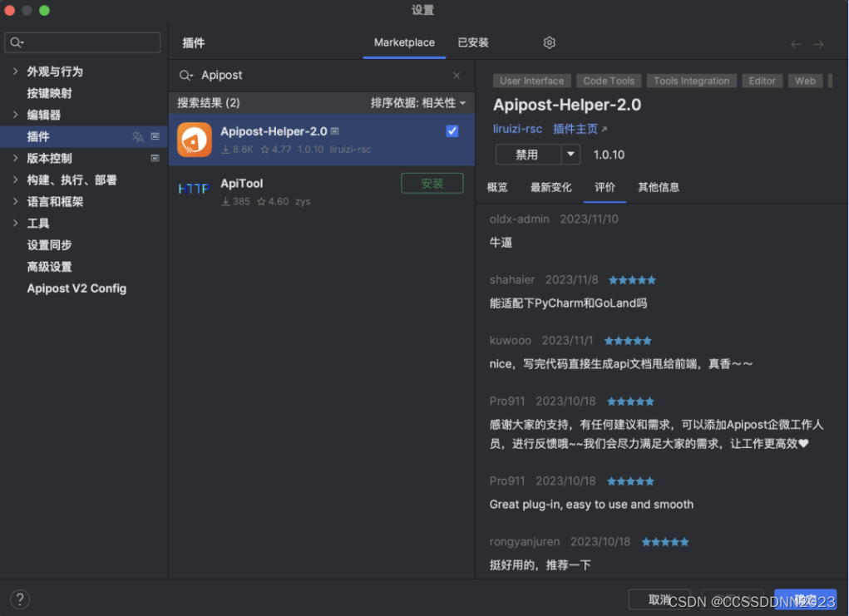Click the 取消 button
This screenshot has height=616, width=849.
[659, 599]
